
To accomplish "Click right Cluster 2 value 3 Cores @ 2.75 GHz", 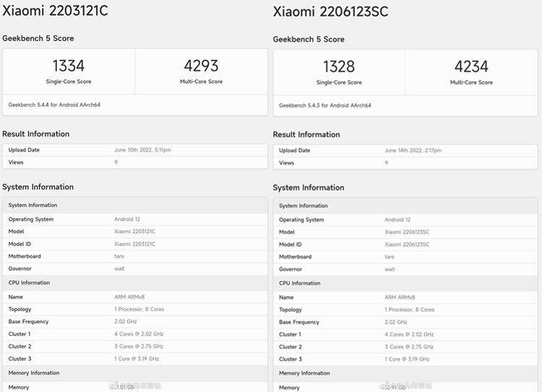I will (x=409, y=347).
